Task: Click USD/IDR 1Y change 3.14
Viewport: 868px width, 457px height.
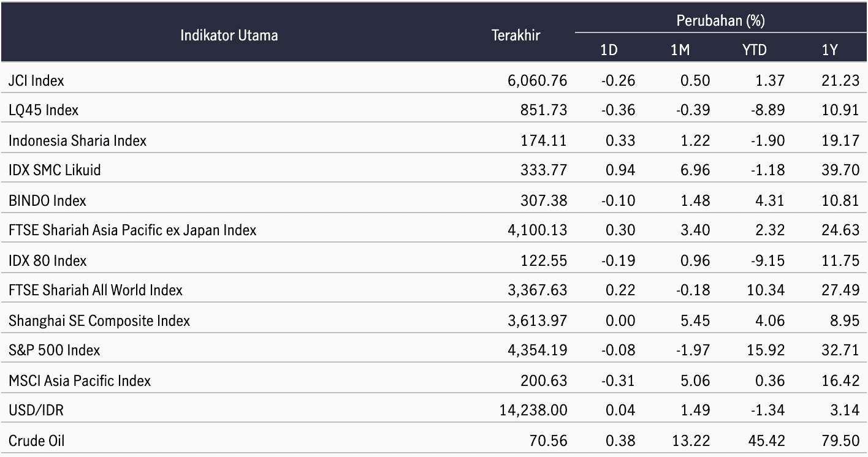Action: (x=845, y=410)
